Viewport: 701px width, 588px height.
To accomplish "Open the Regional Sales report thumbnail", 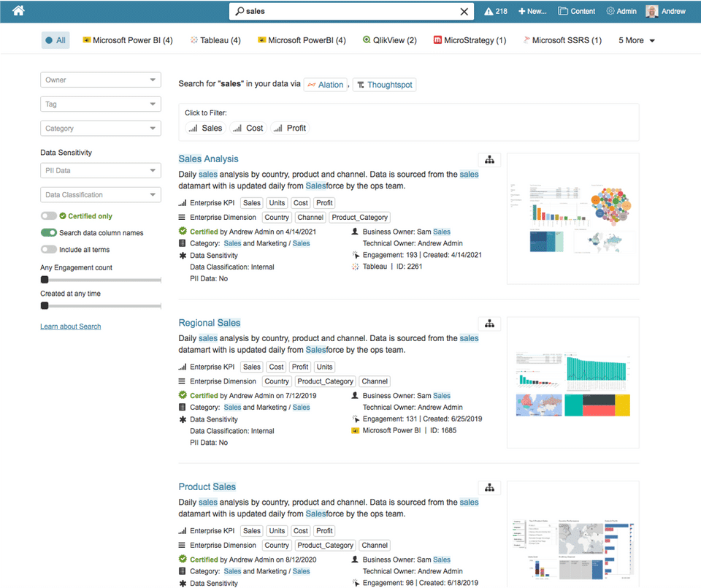I will coord(573,383).
